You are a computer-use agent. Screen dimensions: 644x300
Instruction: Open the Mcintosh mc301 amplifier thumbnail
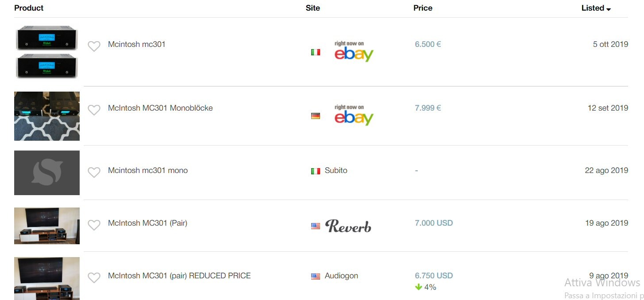(47, 51)
